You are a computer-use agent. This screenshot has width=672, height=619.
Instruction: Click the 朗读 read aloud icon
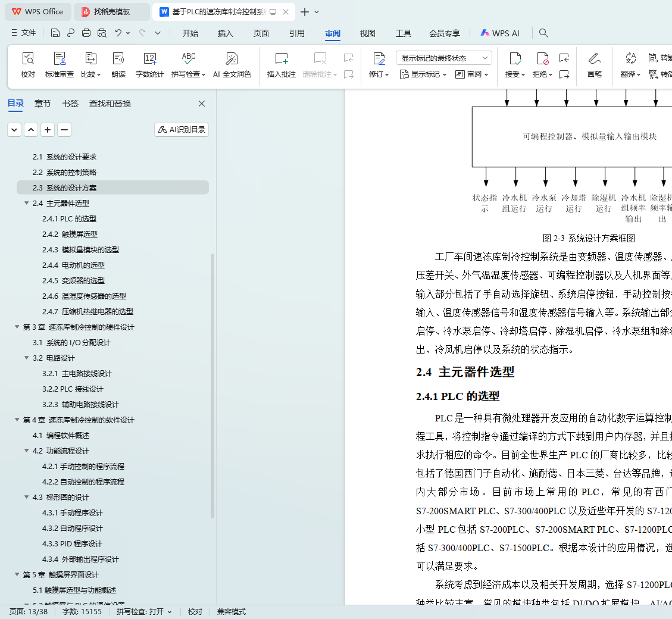[x=118, y=65]
